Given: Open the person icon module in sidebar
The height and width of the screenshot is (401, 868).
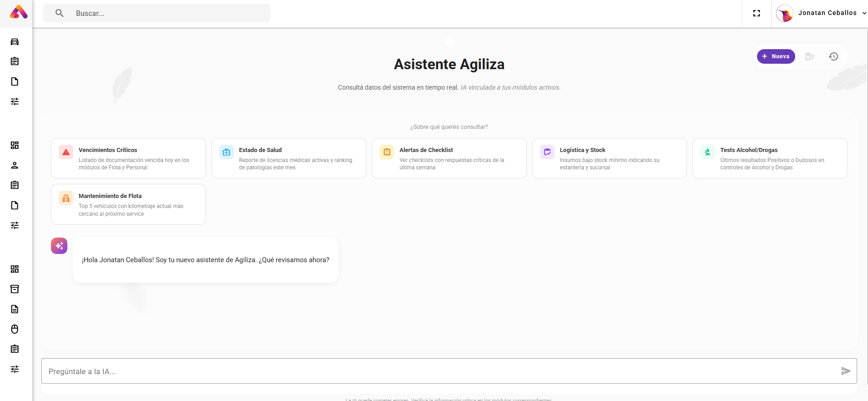Looking at the screenshot, I should click(15, 165).
